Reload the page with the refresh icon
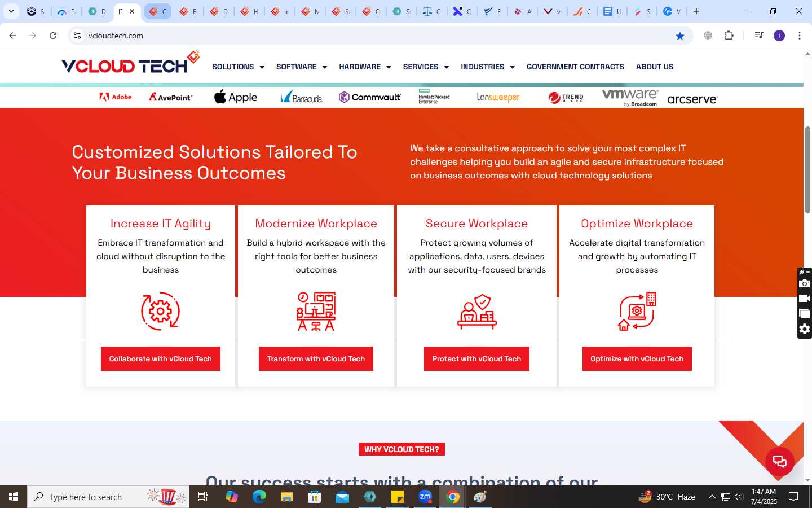Viewport: 812px width, 508px height. pyautogui.click(x=53, y=36)
